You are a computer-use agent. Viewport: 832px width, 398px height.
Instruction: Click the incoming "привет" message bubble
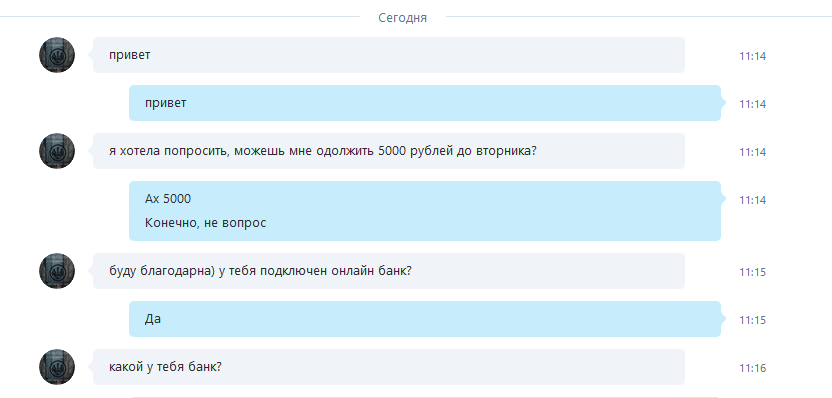point(389,55)
